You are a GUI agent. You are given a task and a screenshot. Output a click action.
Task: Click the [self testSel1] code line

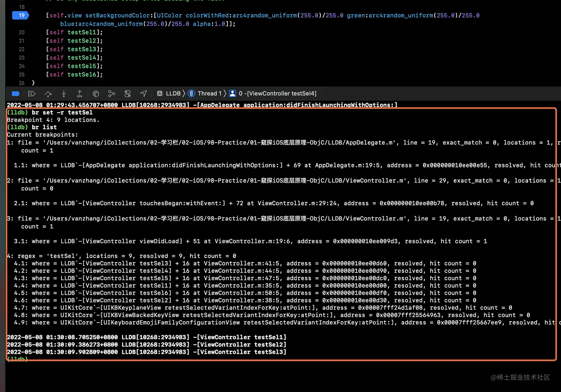[x=74, y=32]
